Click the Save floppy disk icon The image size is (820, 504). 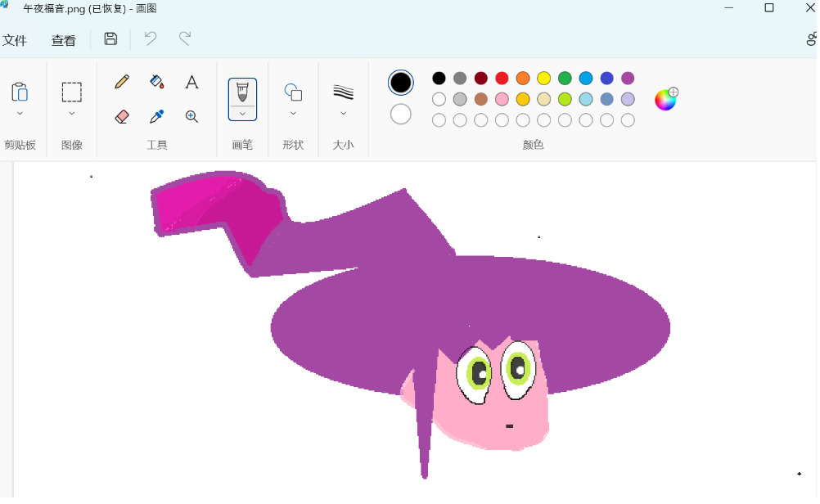[x=110, y=38]
